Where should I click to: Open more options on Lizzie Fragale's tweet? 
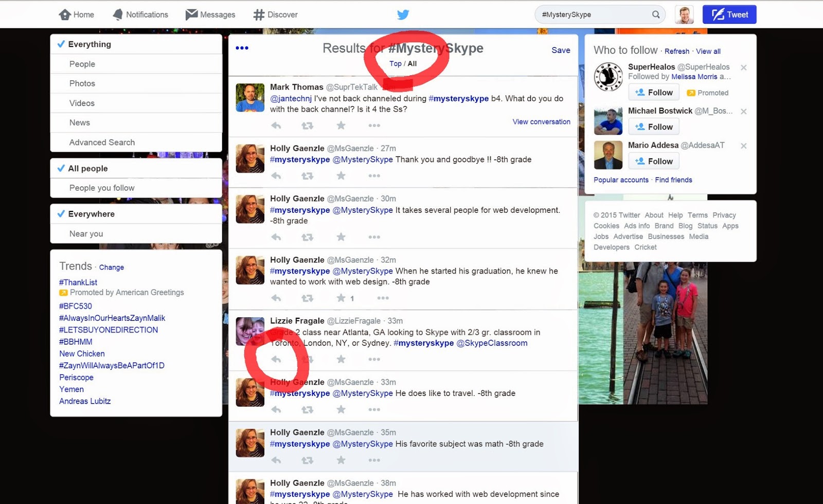click(374, 359)
